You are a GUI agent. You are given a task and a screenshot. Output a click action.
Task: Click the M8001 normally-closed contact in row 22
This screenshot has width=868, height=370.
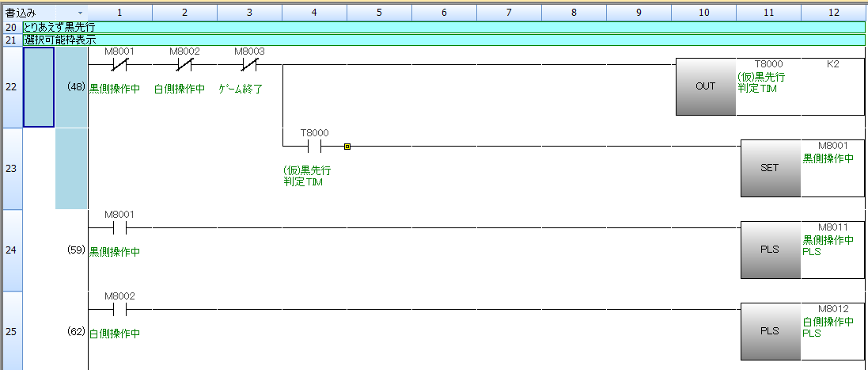119,65
